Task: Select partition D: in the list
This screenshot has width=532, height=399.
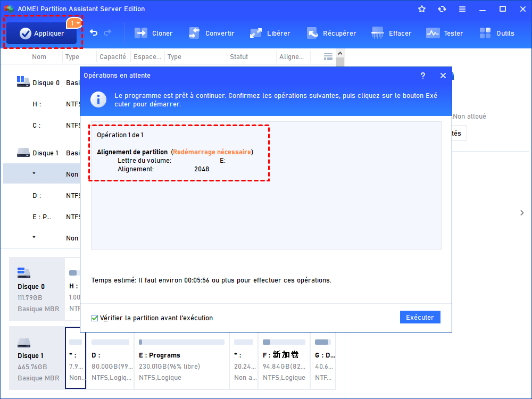Action: click(41, 195)
